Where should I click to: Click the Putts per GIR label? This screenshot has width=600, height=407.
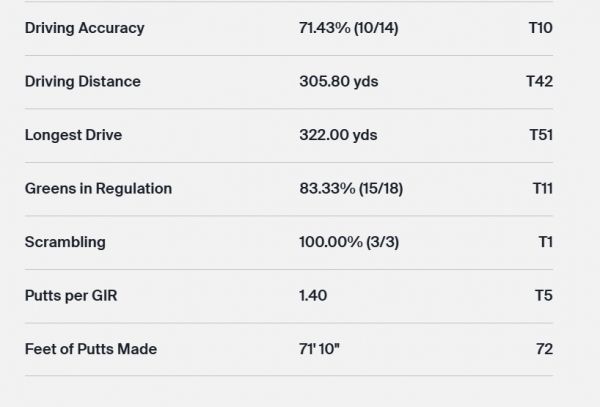pyautogui.click(x=74, y=295)
